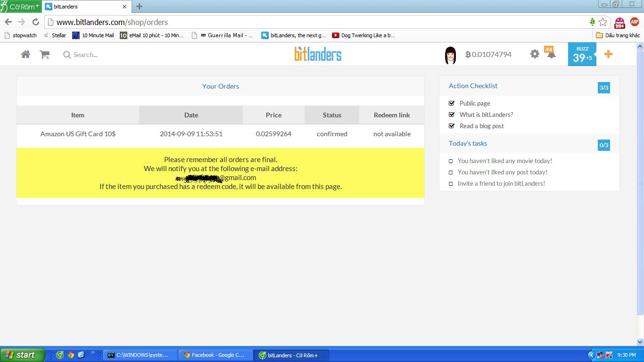Click the Item column header
Screen dimensions: 644x362
[x=78, y=115]
